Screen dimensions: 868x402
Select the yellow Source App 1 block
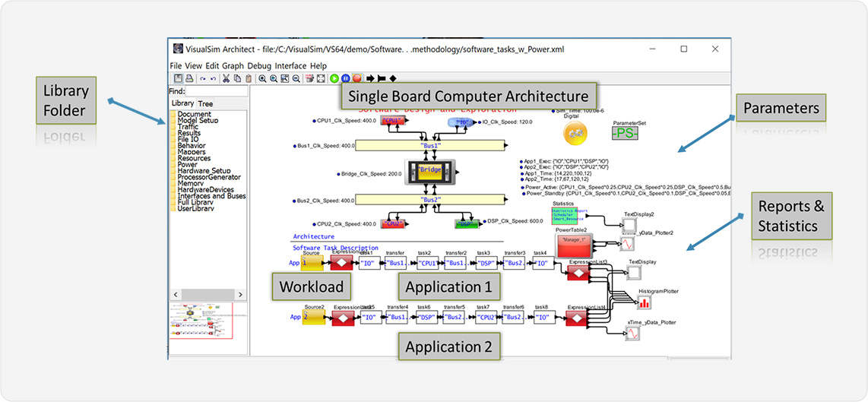tap(312, 263)
